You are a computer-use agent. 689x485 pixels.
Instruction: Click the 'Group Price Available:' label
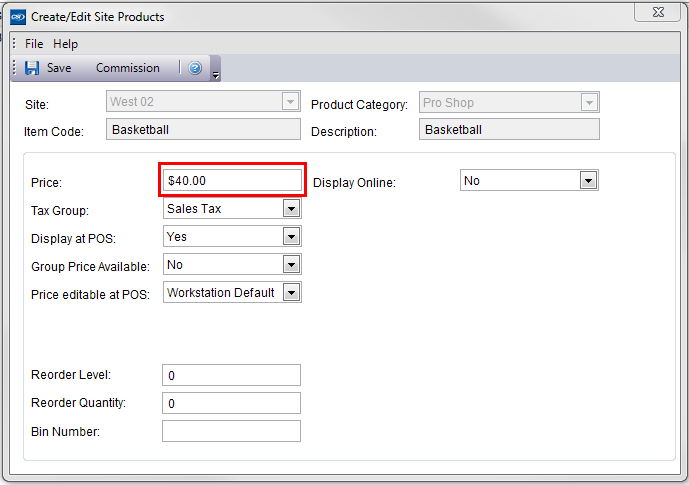(x=91, y=267)
